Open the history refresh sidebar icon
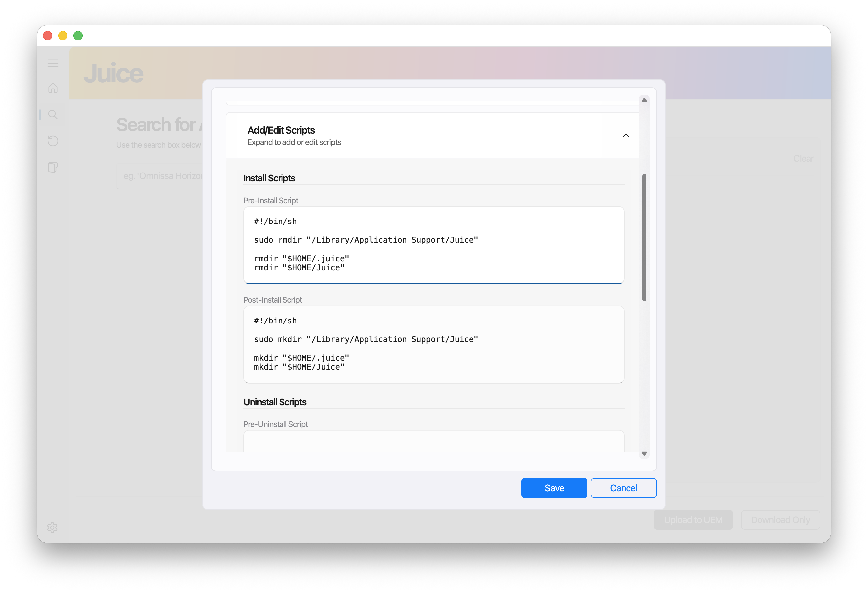The width and height of the screenshot is (868, 592). pyautogui.click(x=53, y=141)
